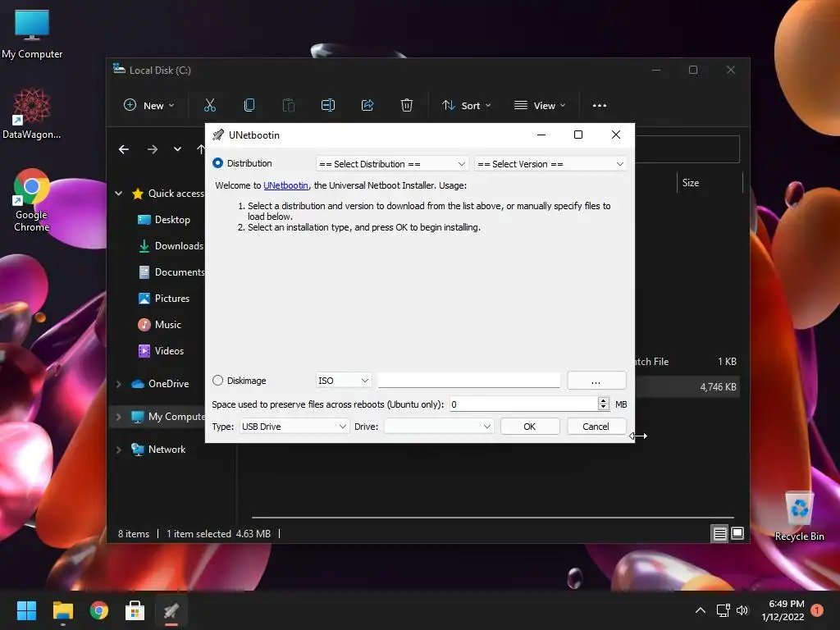Select Pictures in the navigation pane
The height and width of the screenshot is (630, 840).
pos(164,299)
